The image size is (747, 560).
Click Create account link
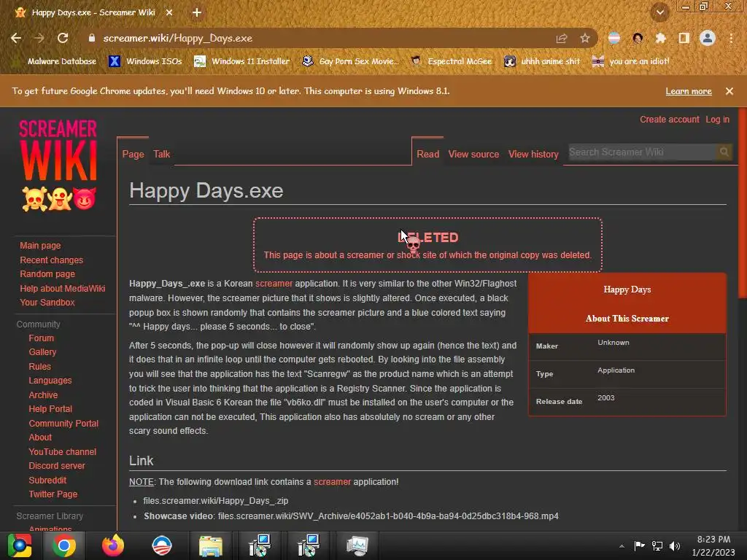tap(670, 120)
